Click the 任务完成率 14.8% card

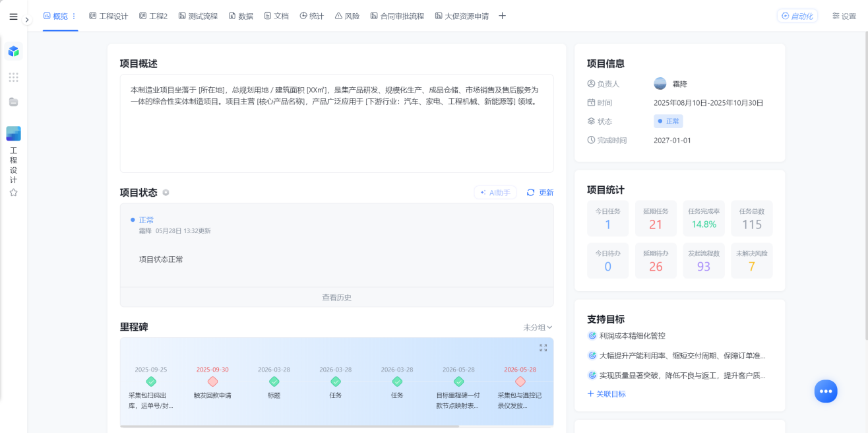point(704,218)
